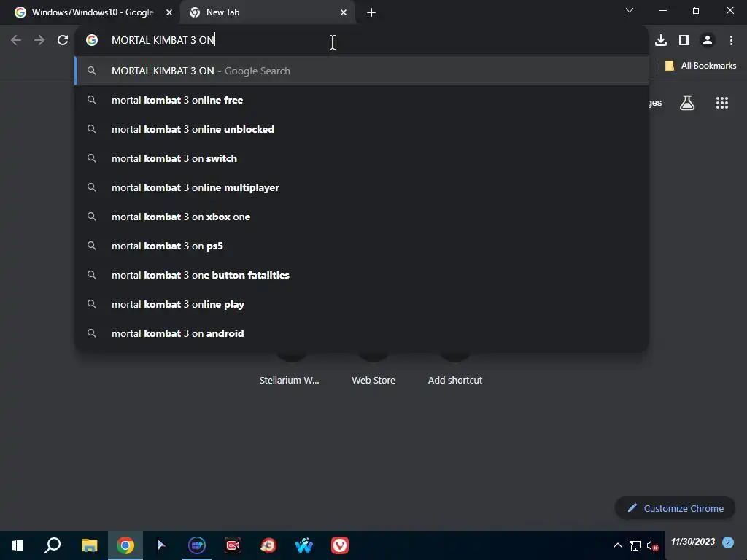The image size is (747, 560).
Task: Open the Vivaldi browser taskbar icon
Action: pos(340,545)
